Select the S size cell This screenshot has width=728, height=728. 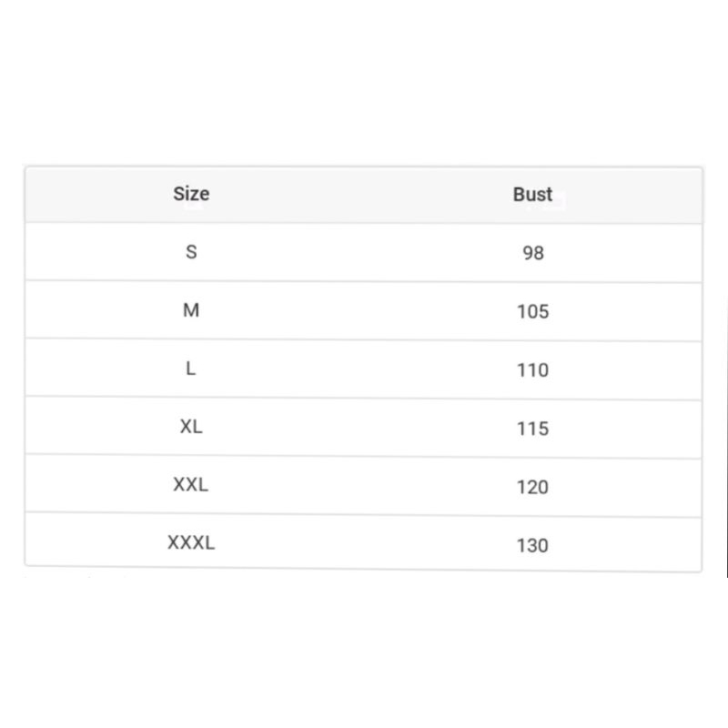pos(191,252)
